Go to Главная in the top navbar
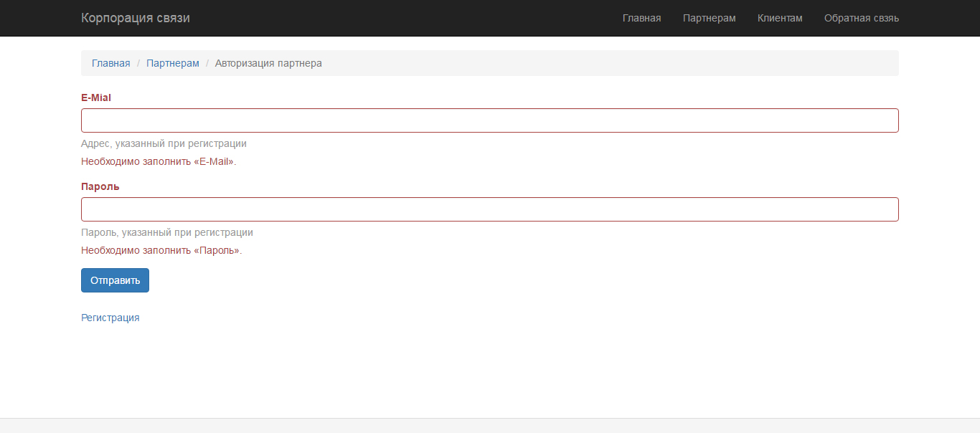Screen dimensions: 980x433 point(641,18)
